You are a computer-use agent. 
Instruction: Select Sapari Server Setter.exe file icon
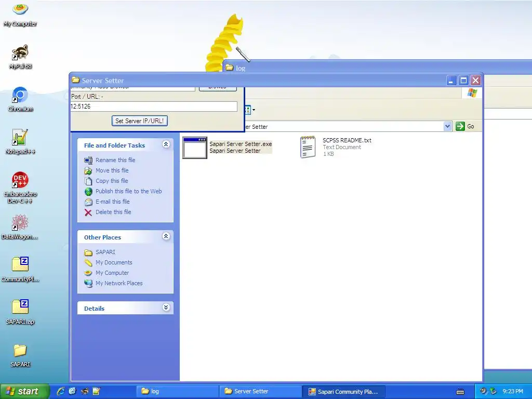point(195,148)
